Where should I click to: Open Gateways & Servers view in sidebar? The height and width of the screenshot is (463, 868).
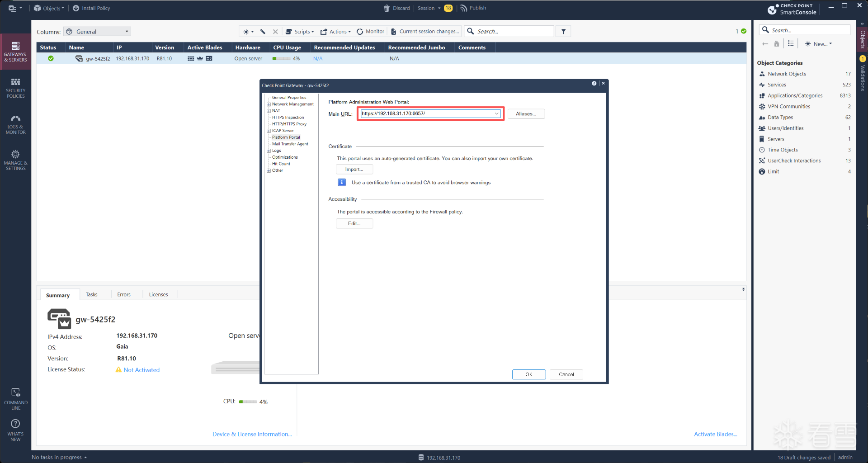coord(15,52)
